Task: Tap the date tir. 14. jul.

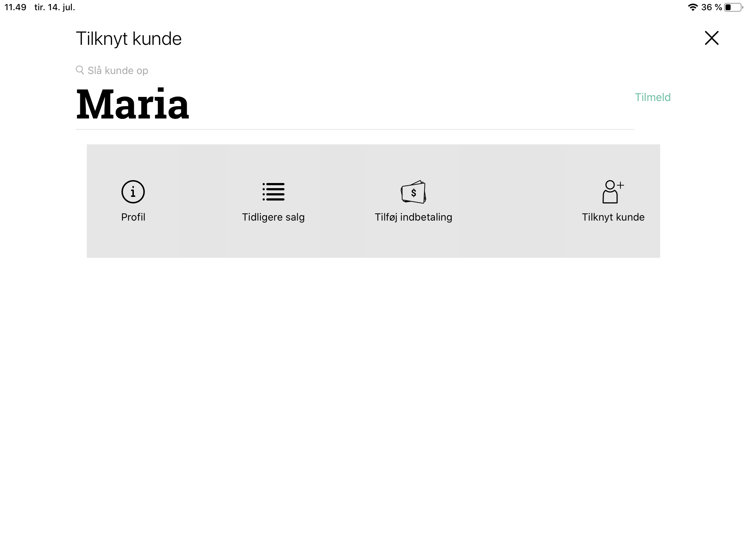Action: click(55, 7)
